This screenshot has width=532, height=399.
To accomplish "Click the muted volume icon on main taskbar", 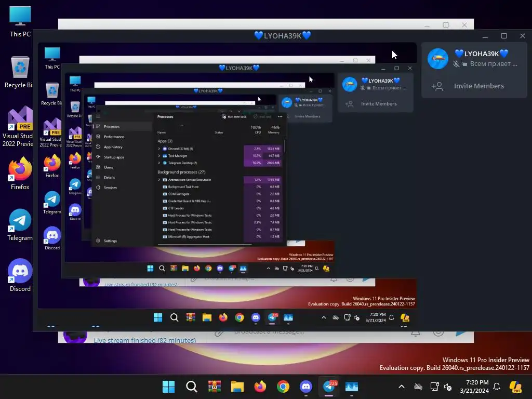I will (x=448, y=387).
